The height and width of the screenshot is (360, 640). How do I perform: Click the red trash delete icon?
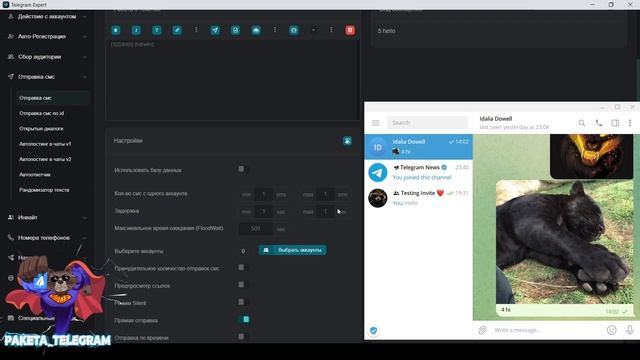(x=350, y=30)
